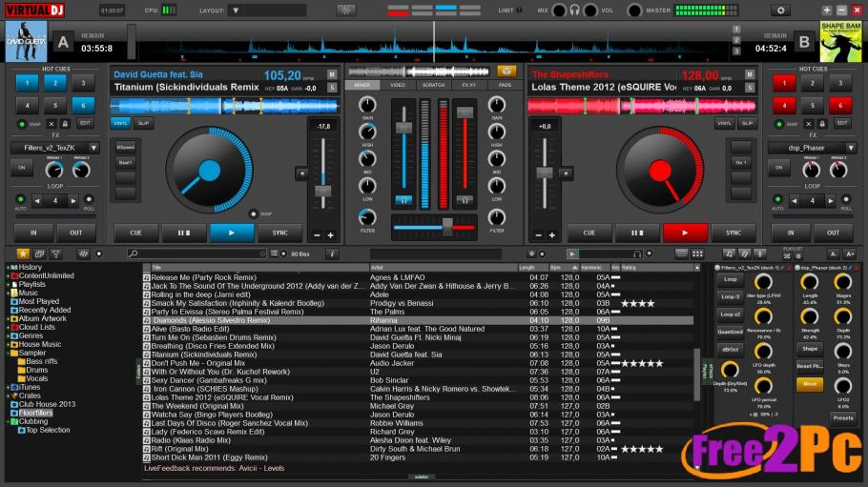
Task: Expand the Genres tree node
Action: 8,335
